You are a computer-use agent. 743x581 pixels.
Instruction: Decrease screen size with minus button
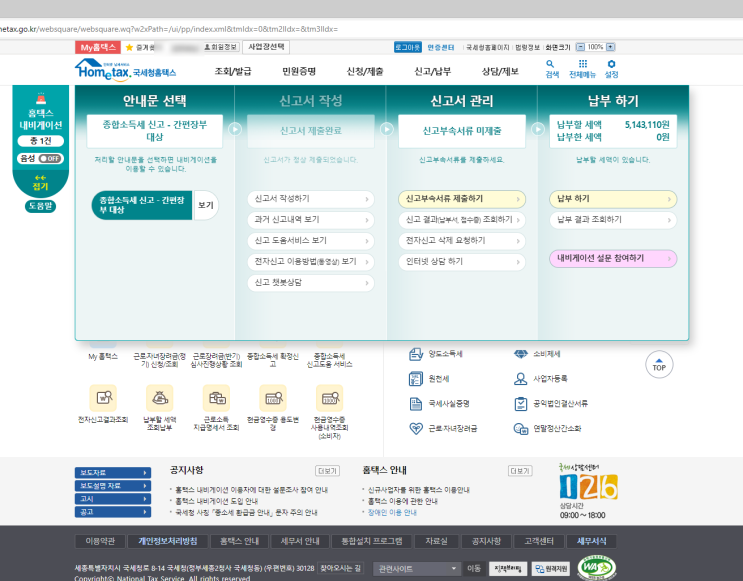pyautogui.click(x=580, y=47)
